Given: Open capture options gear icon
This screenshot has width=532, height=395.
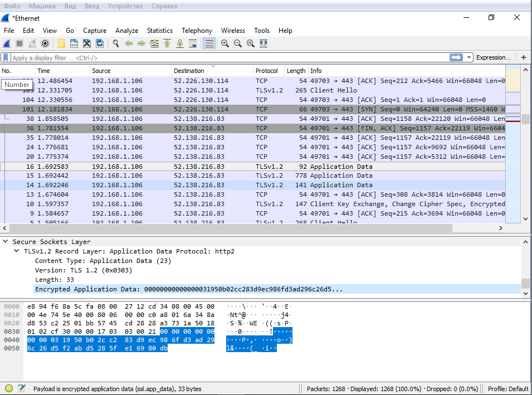Looking at the screenshot, I should point(45,43).
